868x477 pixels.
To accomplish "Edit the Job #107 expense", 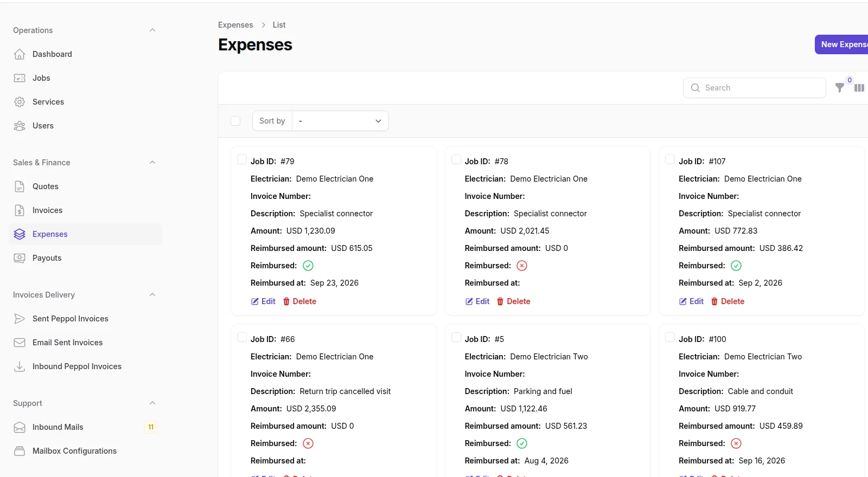I will tap(691, 301).
